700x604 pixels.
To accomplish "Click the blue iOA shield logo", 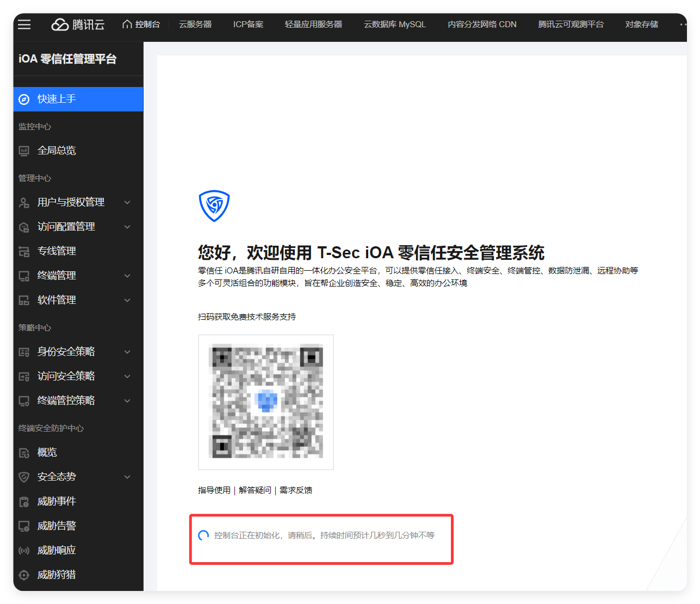I will pyautogui.click(x=214, y=206).
